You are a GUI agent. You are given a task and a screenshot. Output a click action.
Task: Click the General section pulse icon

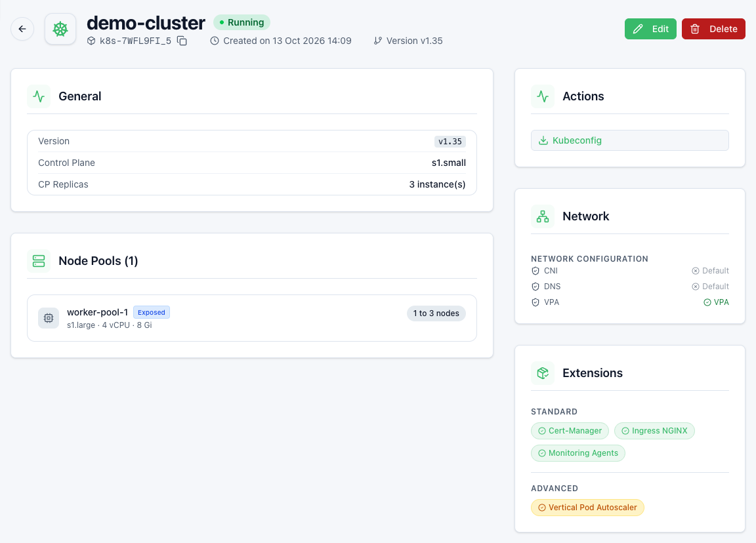tap(39, 96)
